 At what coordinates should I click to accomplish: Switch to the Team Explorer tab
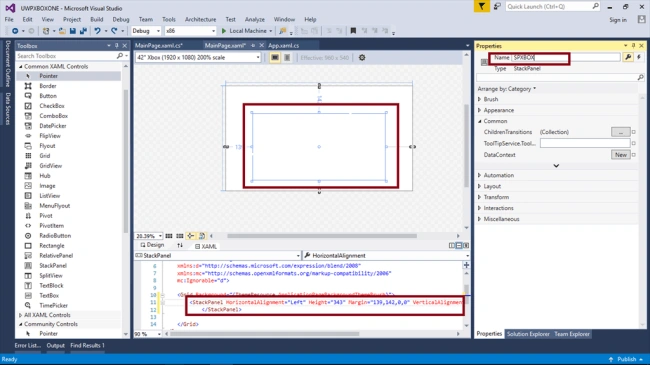click(572, 334)
